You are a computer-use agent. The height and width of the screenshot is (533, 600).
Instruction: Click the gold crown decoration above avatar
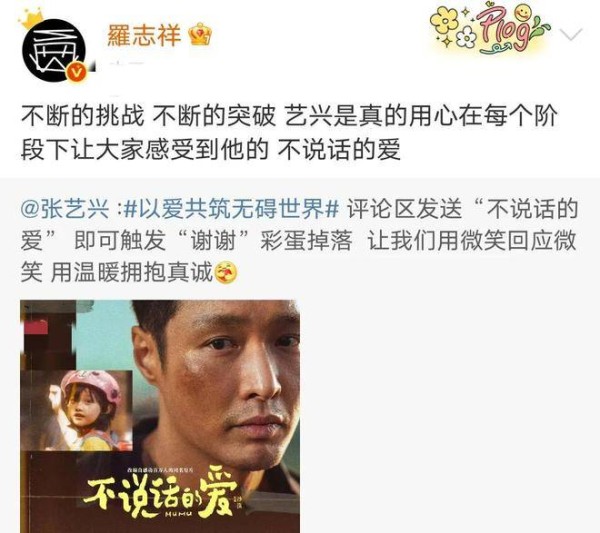point(33,19)
